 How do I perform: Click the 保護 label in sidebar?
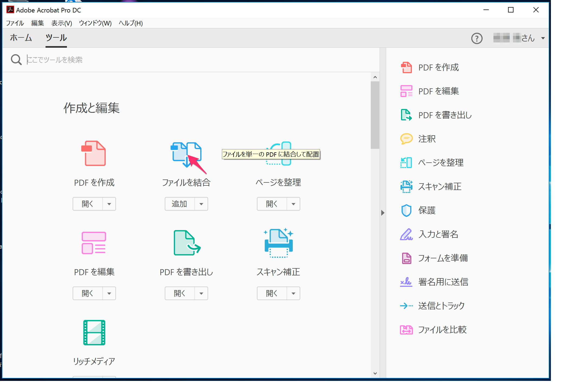(x=427, y=210)
